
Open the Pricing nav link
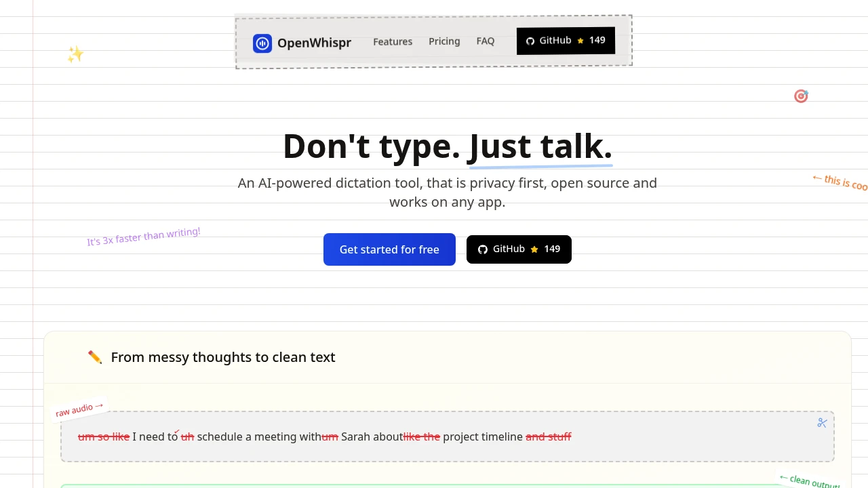click(x=444, y=41)
